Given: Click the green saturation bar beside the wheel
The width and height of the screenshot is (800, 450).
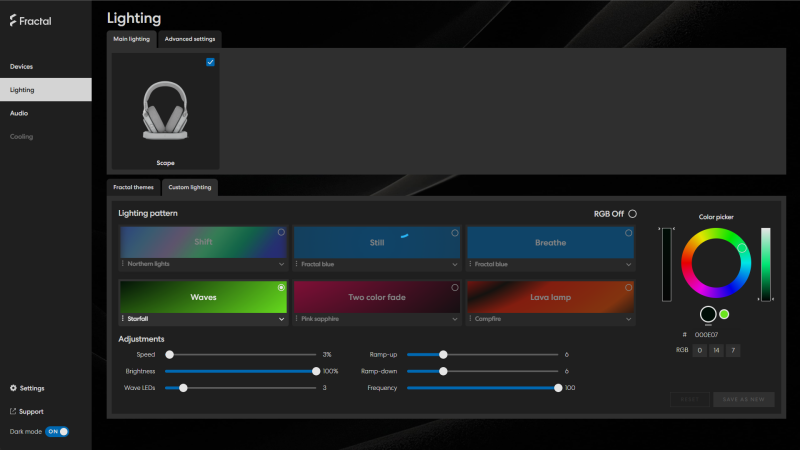Looking at the screenshot, I should [x=766, y=264].
